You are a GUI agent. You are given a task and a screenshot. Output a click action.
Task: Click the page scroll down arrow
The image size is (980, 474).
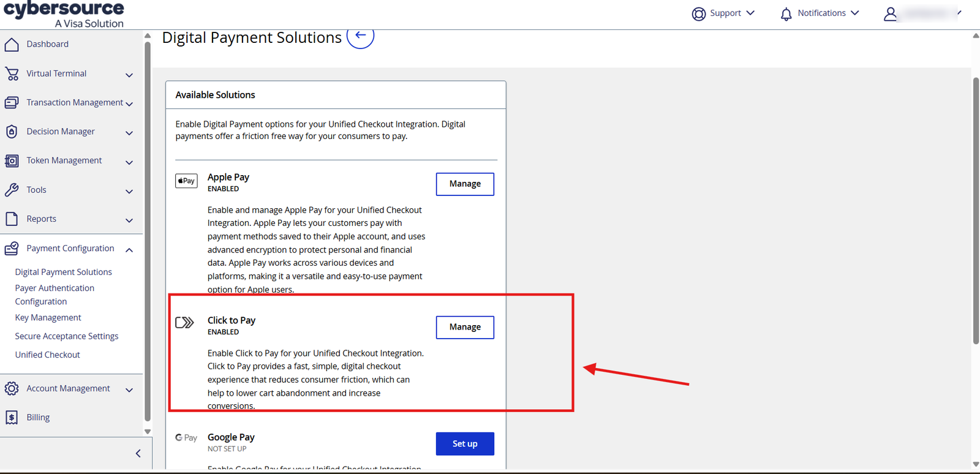click(976, 464)
